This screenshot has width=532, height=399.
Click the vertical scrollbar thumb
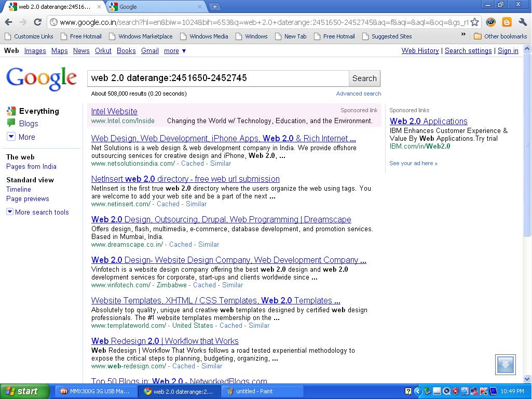[x=527, y=144]
